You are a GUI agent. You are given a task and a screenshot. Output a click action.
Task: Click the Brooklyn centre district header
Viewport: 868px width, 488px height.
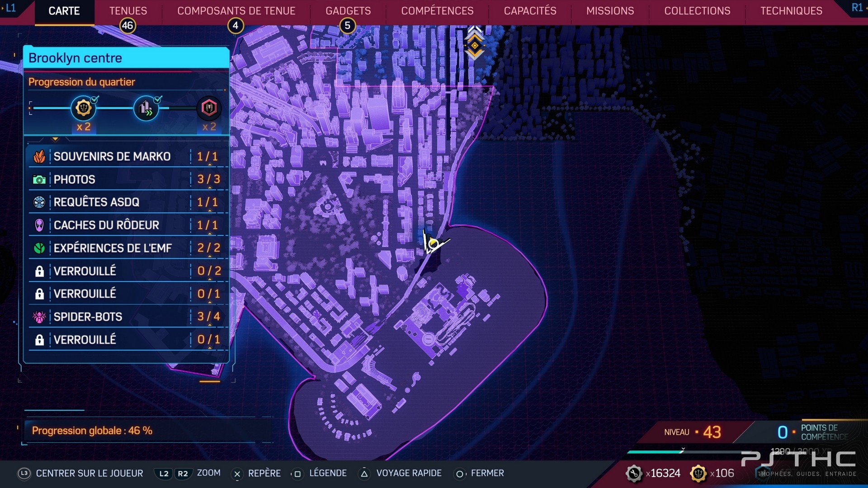pyautogui.click(x=126, y=58)
